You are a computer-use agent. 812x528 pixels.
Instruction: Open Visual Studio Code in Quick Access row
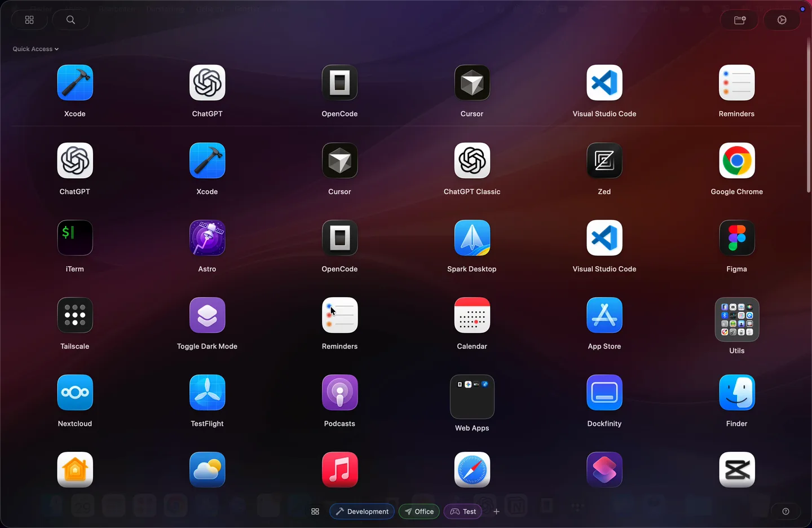[604, 83]
